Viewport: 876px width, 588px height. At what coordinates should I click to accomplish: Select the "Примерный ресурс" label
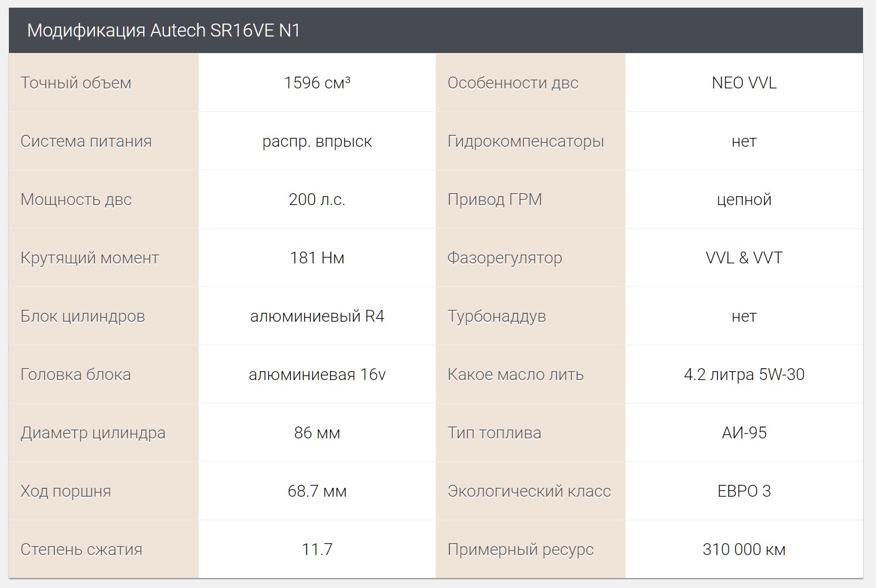pos(521,550)
